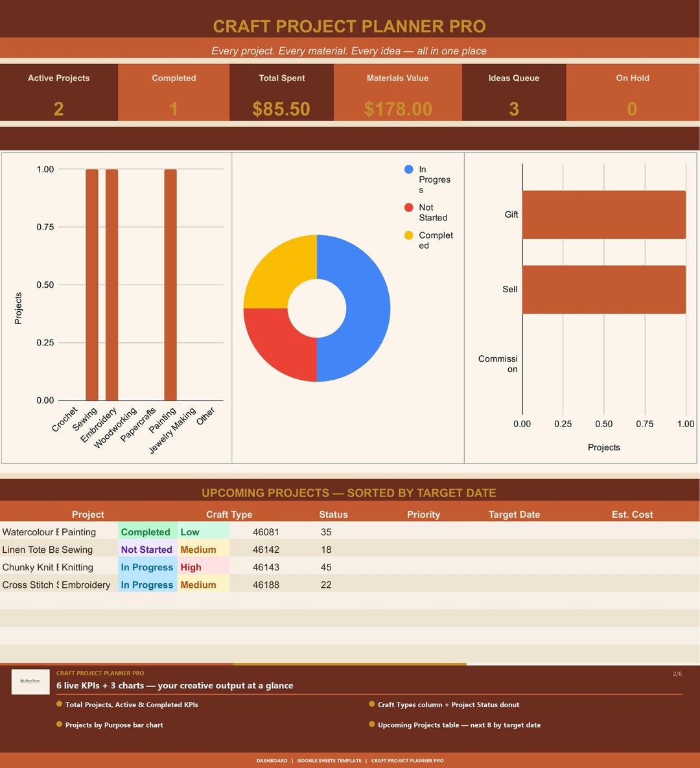The height and width of the screenshot is (768, 700).
Task: Click the Medium priority in Sewing row
Action: click(x=204, y=550)
